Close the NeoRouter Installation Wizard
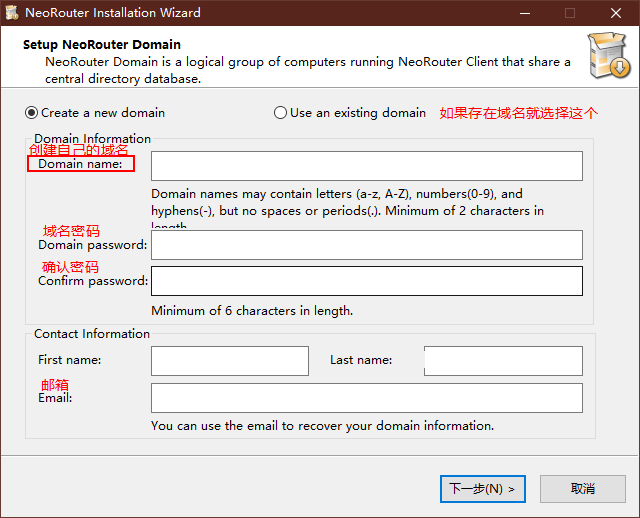The image size is (640, 518). pyautogui.click(x=616, y=13)
